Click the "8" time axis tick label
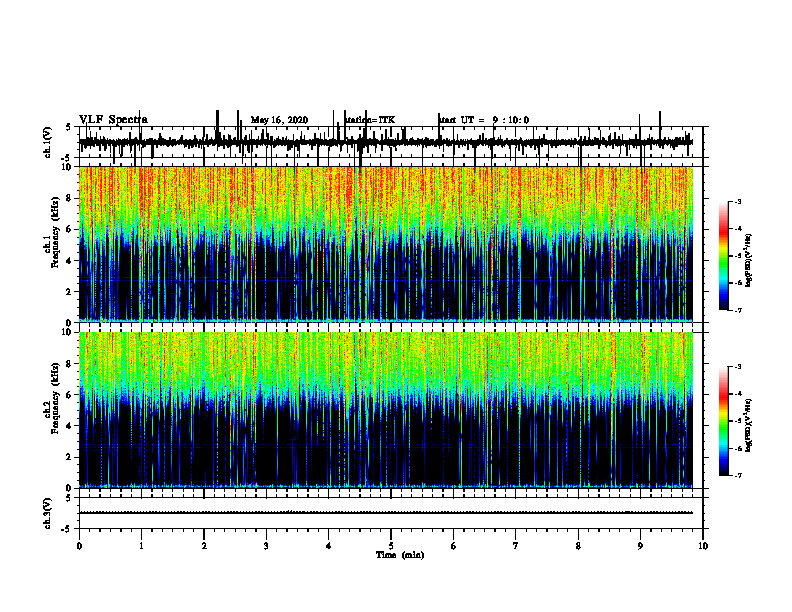Image resolution: width=792 pixels, height=612 pixels. pos(578,546)
